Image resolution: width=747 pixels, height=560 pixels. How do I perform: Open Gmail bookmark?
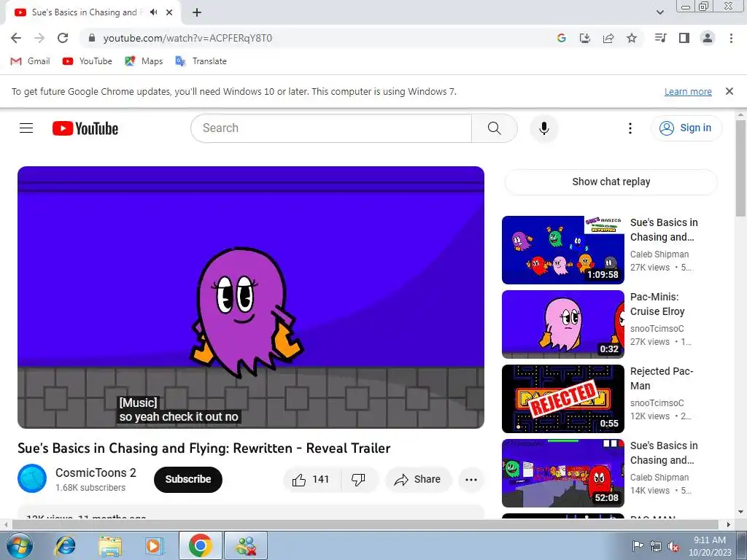[30, 61]
